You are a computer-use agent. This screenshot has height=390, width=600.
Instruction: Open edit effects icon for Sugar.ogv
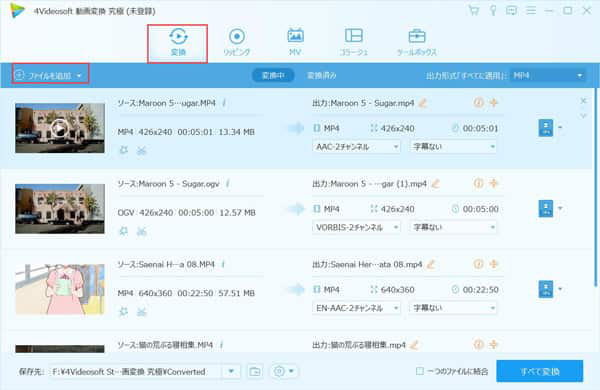(x=124, y=231)
